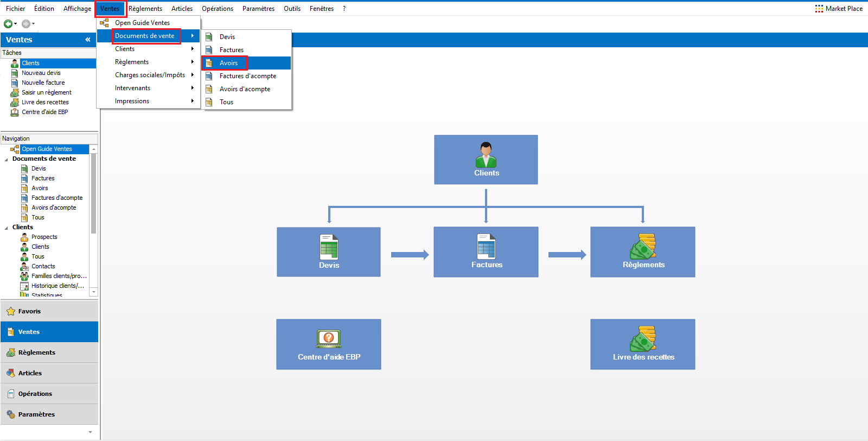This screenshot has width=868, height=441.
Task: Select Factures in the navigation tree
Action: 43,178
